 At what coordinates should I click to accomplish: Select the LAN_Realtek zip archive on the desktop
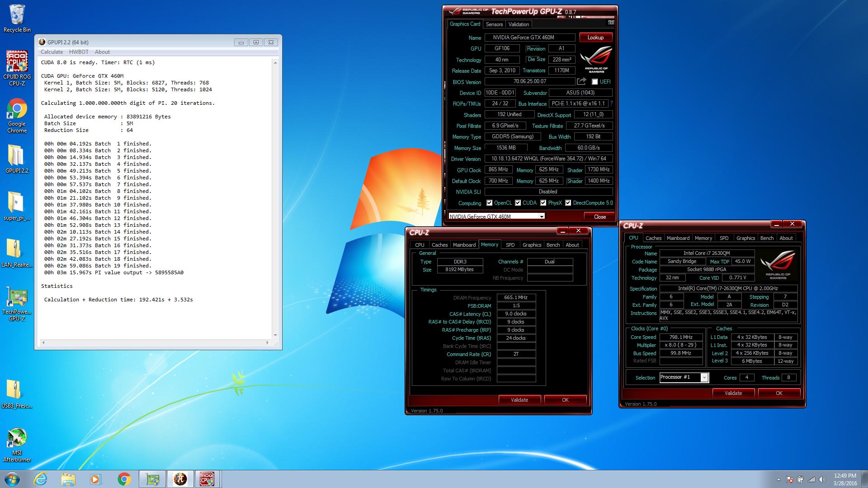[x=17, y=253]
